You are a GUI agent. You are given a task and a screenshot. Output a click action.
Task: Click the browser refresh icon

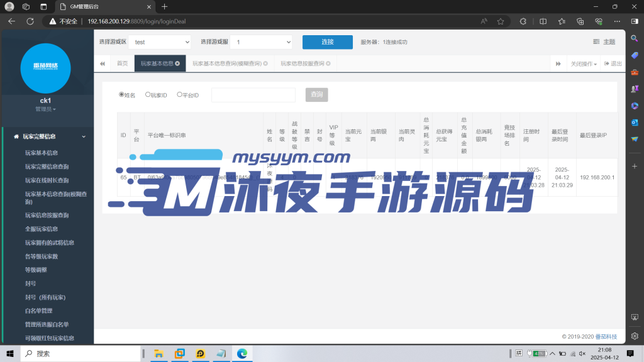click(x=29, y=21)
